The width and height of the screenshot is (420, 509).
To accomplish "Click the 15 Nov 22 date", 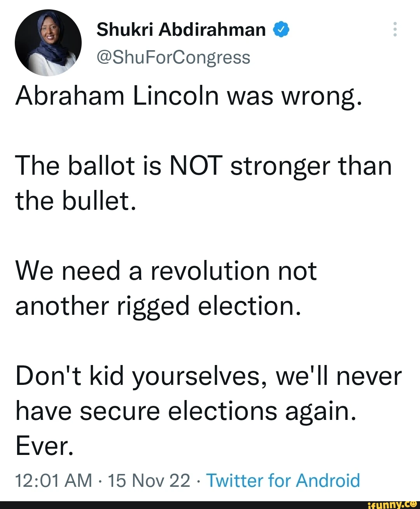I will (149, 480).
